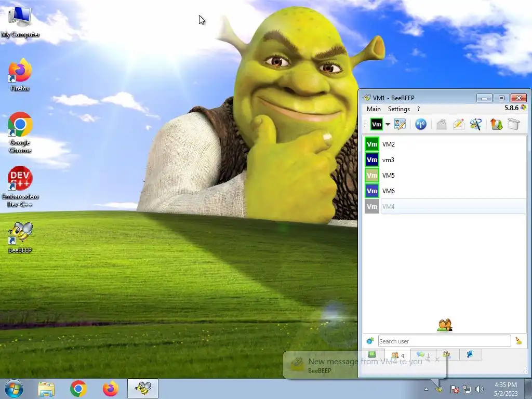Switch to the chats tab showing 1
The width and height of the screenshot is (532, 399).
pos(423,355)
